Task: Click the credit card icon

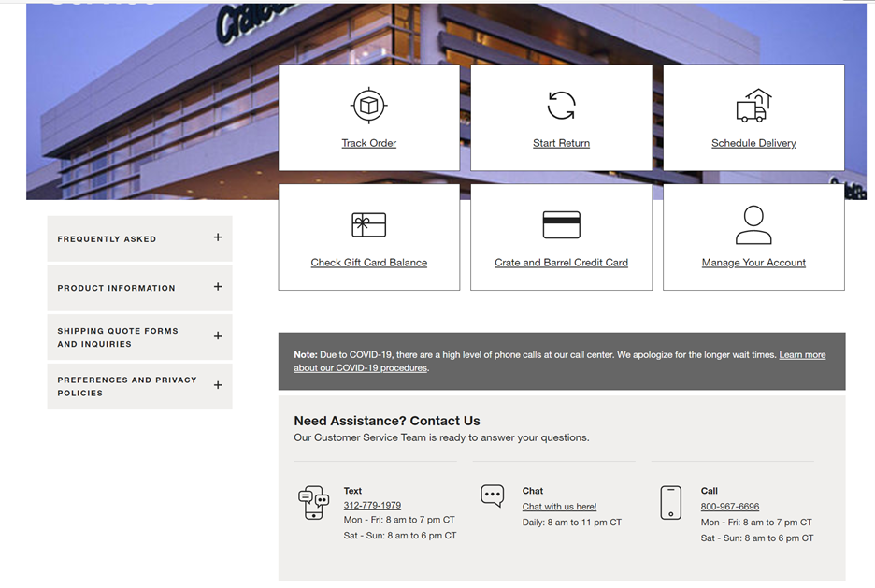Action: pyautogui.click(x=562, y=224)
